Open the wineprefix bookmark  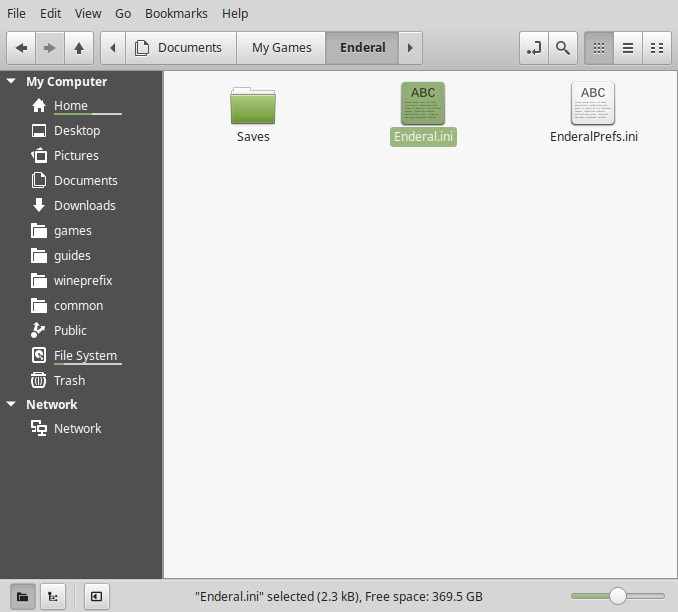coord(81,281)
